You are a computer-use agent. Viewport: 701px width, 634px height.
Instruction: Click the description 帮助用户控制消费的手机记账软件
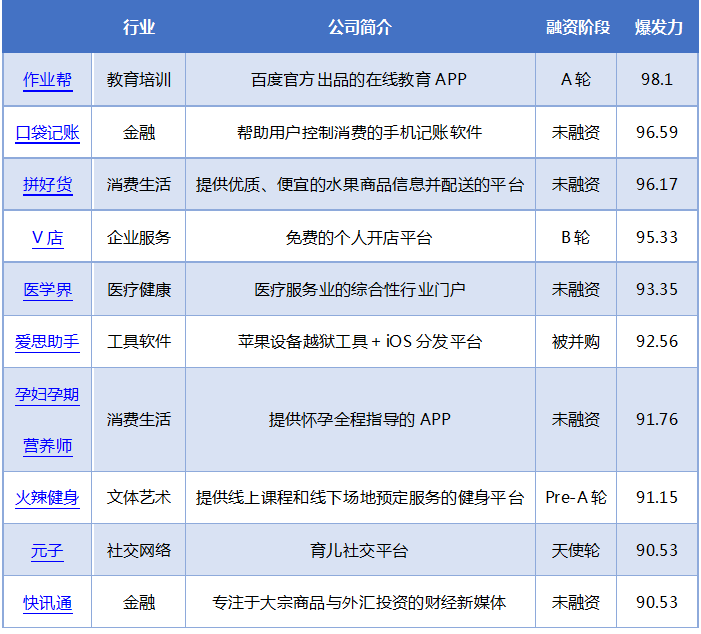(359, 133)
